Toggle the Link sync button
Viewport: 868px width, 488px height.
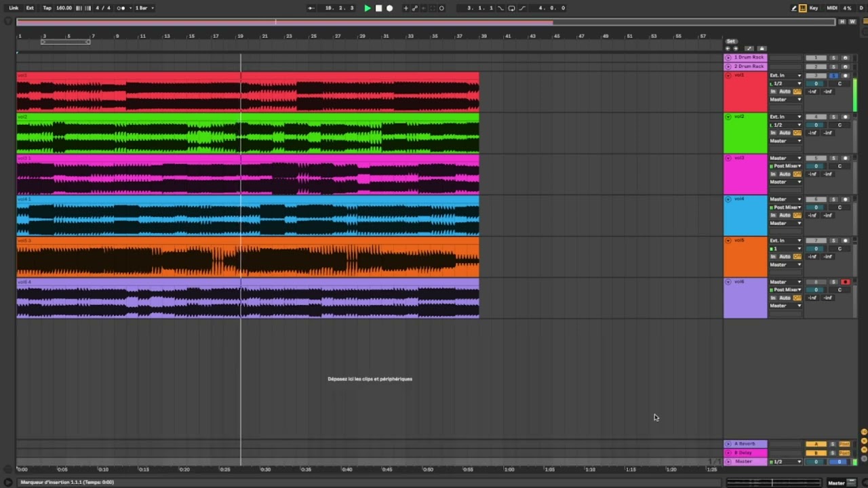[x=14, y=8]
